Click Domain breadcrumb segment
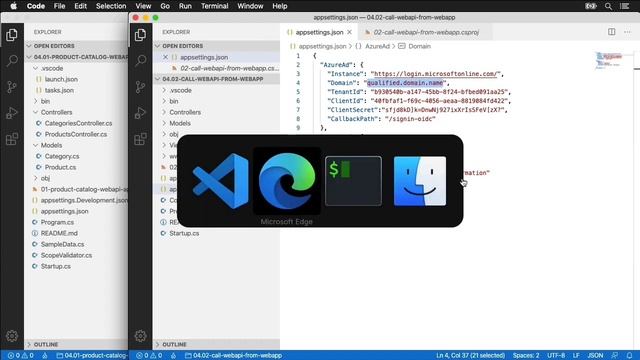640x360 pixels. click(420, 46)
